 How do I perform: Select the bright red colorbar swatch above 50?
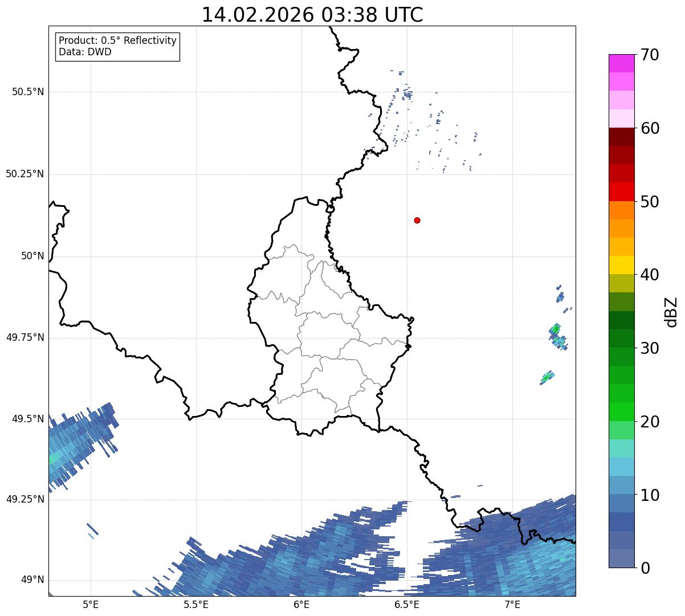621,192
